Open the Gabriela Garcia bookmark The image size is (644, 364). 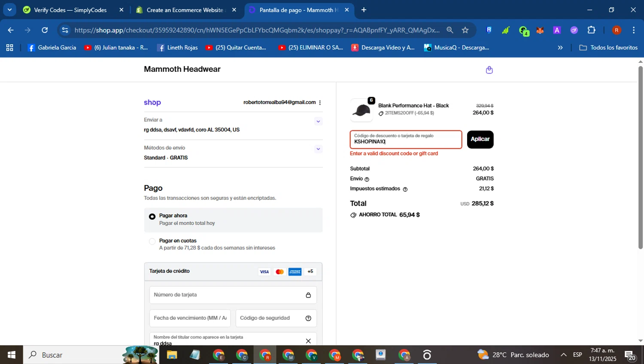pos(52,48)
